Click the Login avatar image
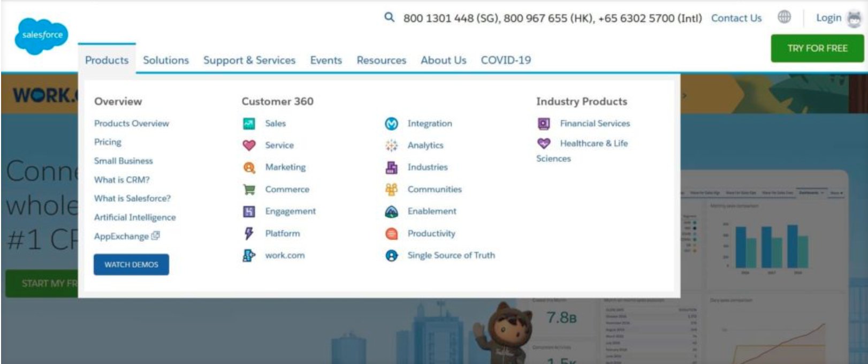This screenshot has height=364, width=868. coord(855,19)
